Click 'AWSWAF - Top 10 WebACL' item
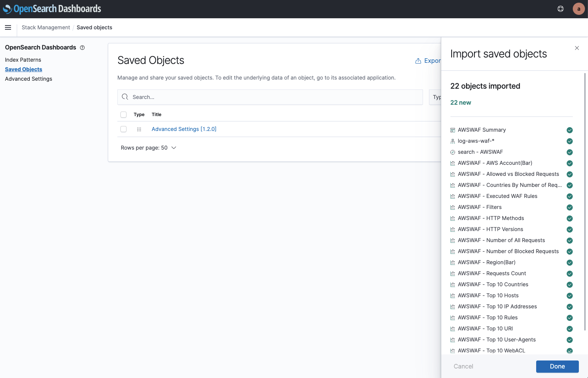Screen dimensions: 588x378 click(x=492, y=351)
